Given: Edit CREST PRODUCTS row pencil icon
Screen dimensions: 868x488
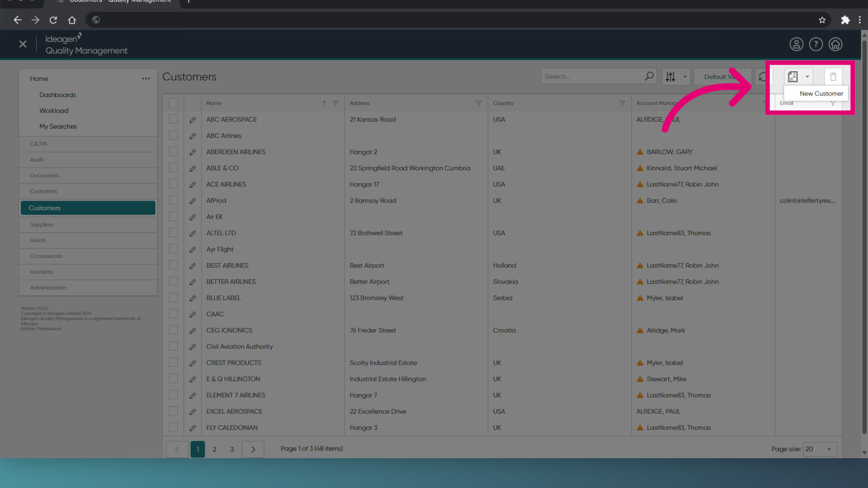Looking at the screenshot, I should tap(193, 363).
